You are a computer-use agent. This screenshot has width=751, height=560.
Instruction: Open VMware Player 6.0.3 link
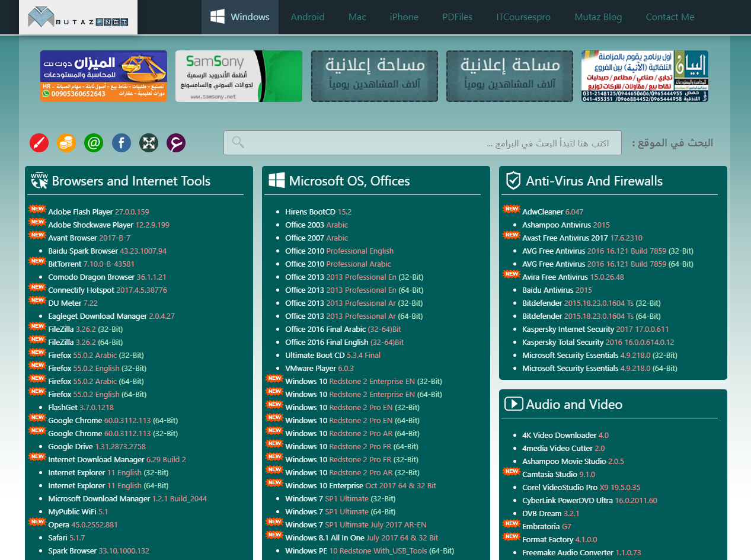pyautogui.click(x=319, y=368)
